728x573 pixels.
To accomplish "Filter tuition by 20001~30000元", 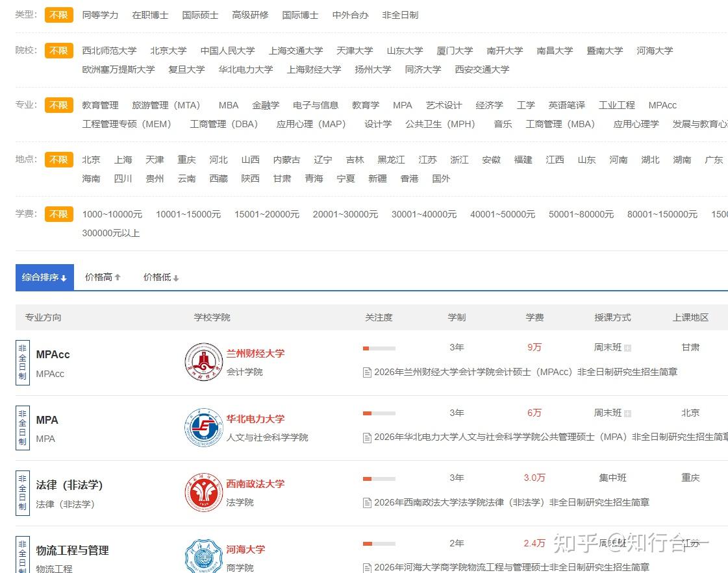I will [x=345, y=214].
